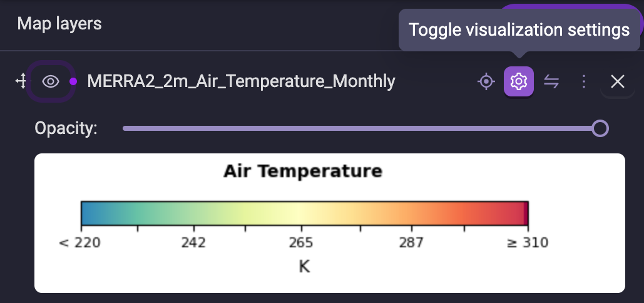Click the ≥ 310 legend label

point(528,243)
